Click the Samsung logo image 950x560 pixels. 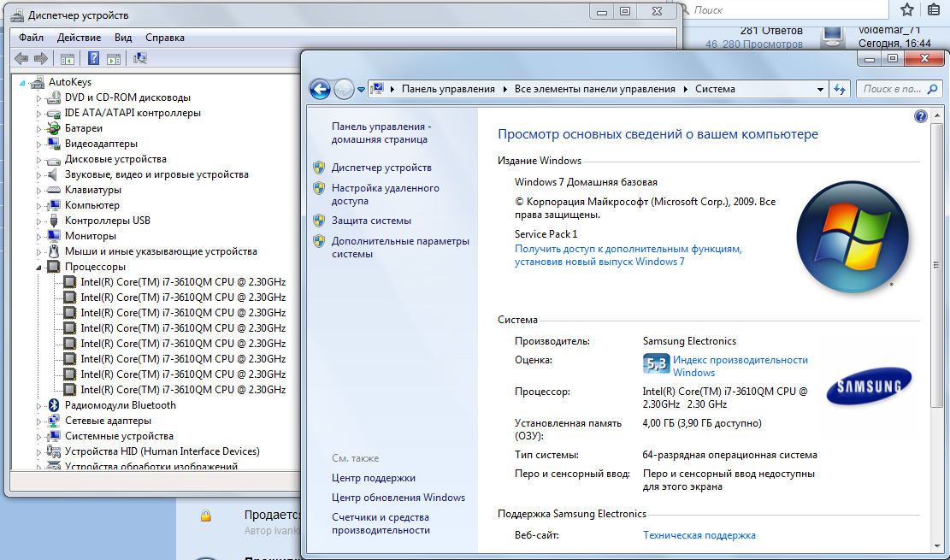(x=870, y=386)
